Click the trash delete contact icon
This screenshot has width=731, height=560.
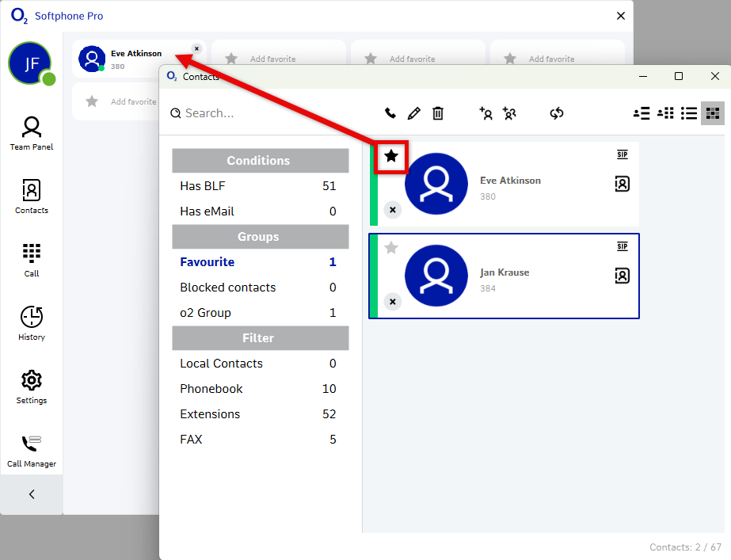[438, 113]
